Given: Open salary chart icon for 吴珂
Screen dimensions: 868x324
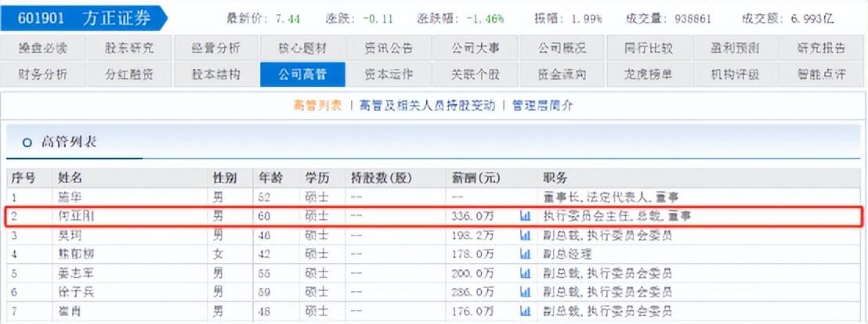Looking at the screenshot, I should pyautogui.click(x=526, y=236).
